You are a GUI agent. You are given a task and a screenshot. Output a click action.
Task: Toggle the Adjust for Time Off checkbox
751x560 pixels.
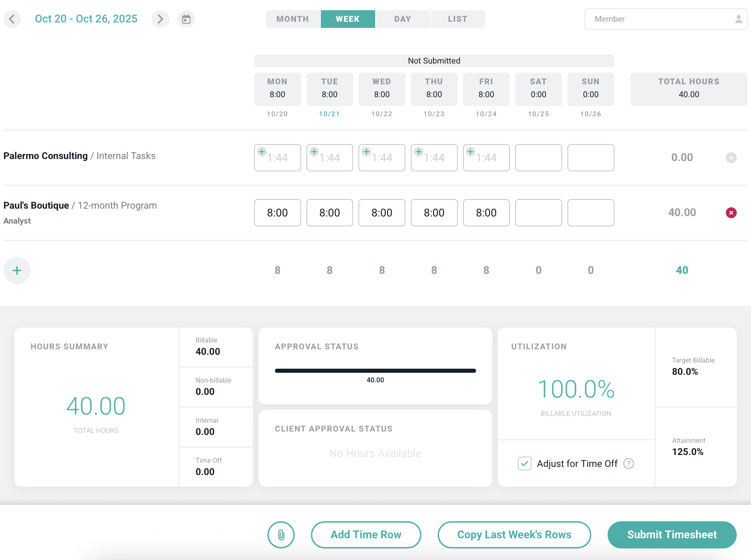click(x=524, y=463)
